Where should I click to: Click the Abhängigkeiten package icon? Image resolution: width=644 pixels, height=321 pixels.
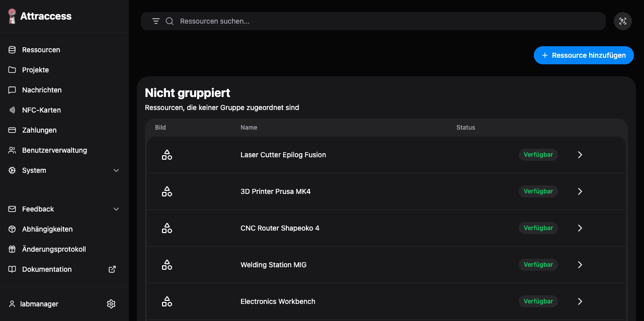click(x=12, y=229)
